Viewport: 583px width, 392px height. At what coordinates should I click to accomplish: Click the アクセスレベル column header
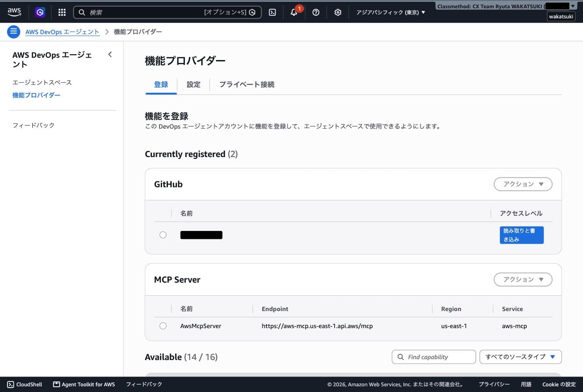[521, 213]
